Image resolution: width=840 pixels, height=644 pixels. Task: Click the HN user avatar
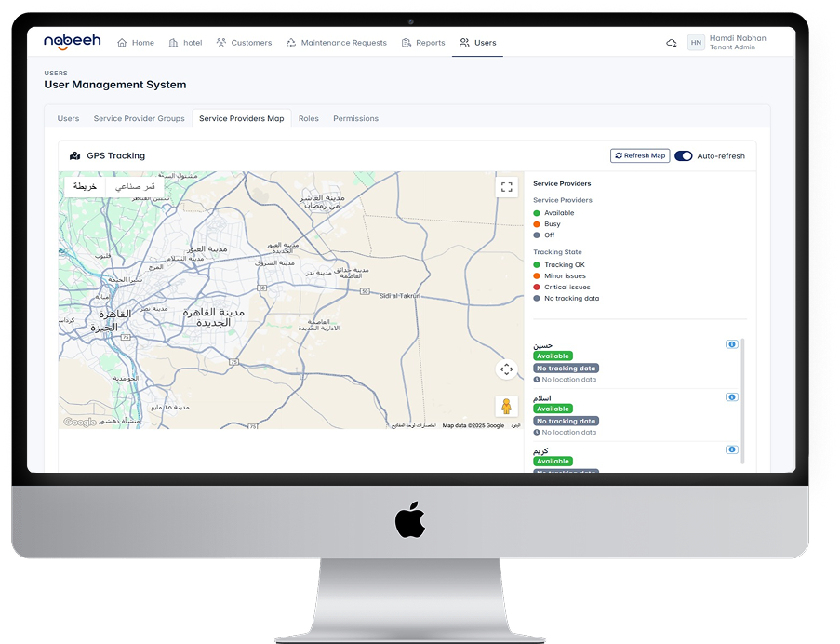696,43
